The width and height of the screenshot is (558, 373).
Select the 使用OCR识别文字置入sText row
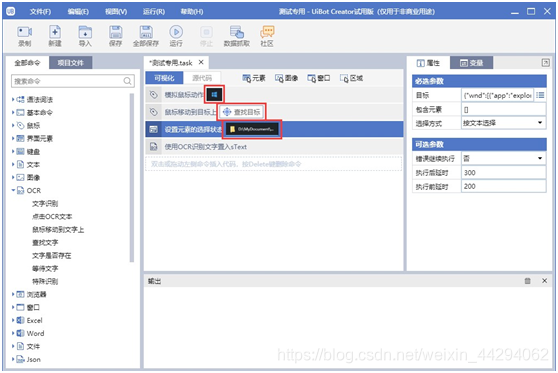[x=274, y=147]
